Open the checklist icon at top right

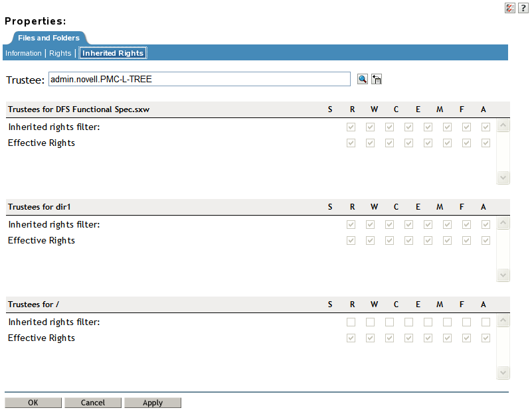pyautogui.click(x=510, y=7)
